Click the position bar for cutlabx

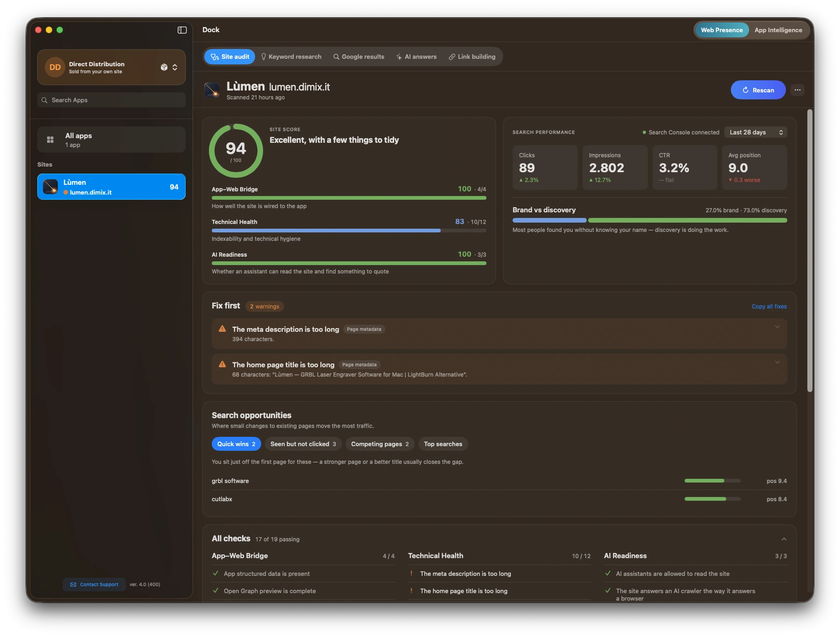[712, 499]
